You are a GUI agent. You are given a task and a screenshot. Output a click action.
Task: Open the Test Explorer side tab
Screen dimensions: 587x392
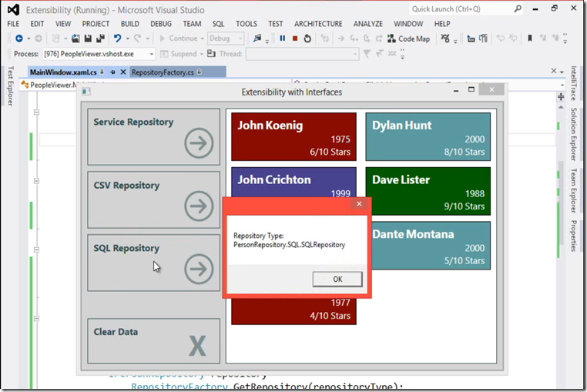[10, 85]
